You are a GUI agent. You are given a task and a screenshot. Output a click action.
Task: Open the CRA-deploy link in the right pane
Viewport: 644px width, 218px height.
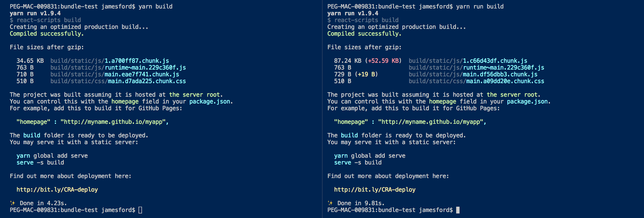(x=374, y=190)
